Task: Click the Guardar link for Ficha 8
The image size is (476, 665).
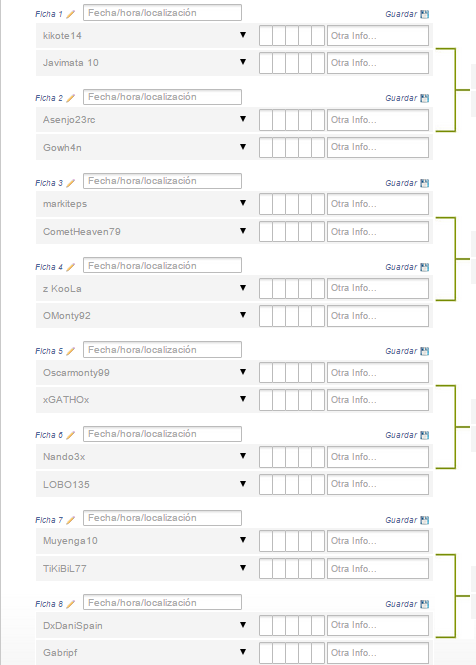Action: click(401, 604)
